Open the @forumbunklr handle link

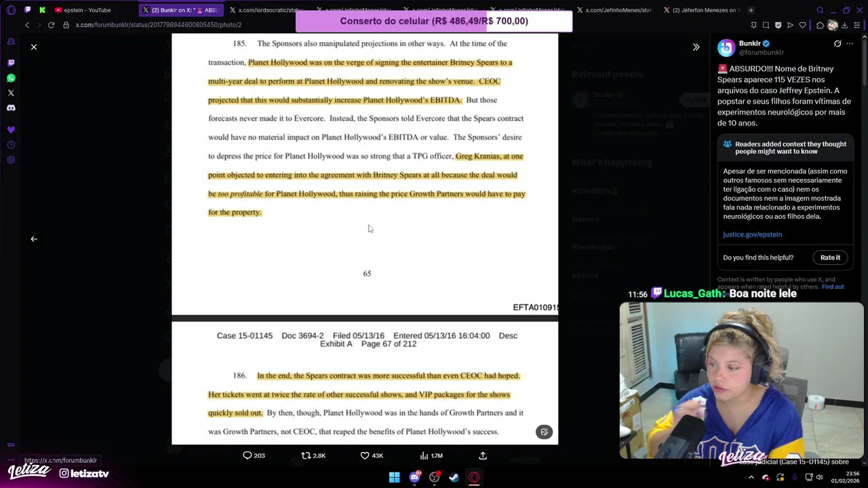click(761, 52)
